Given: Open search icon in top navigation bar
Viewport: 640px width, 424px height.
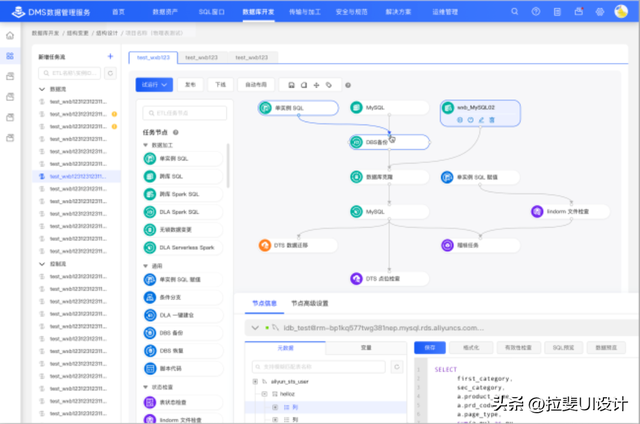Looking at the screenshot, I should tap(515, 12).
